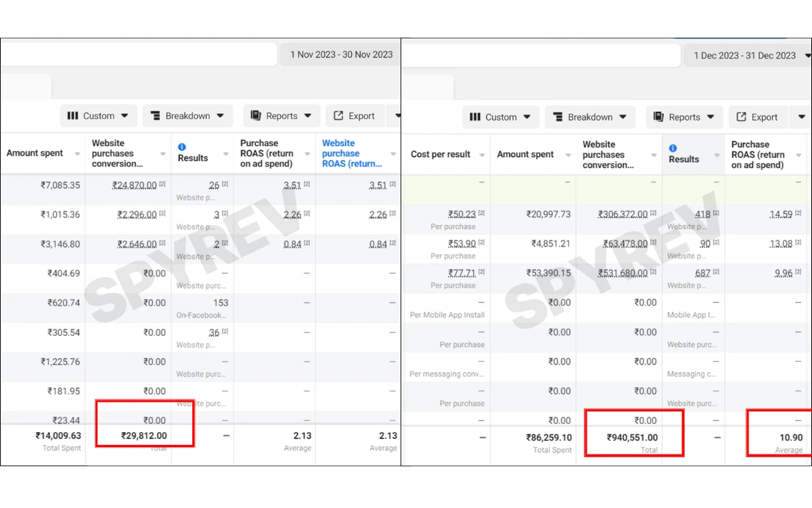Viewport: 812px width, 508px height.
Task: Open the 1 Nov 2023 - 30 Nov 2023 date range
Action: [341, 54]
